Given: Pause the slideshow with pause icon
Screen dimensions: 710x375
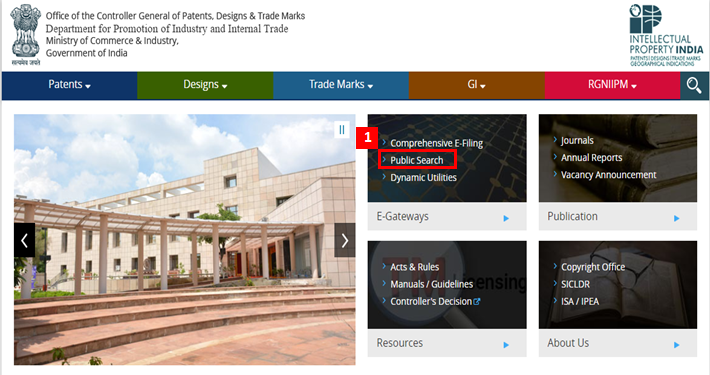Looking at the screenshot, I should tap(342, 130).
